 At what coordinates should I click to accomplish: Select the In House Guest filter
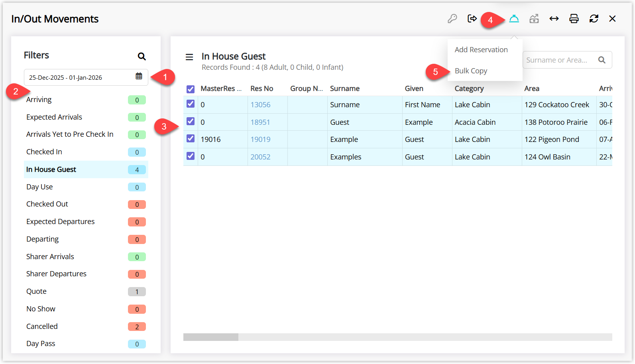pyautogui.click(x=86, y=169)
